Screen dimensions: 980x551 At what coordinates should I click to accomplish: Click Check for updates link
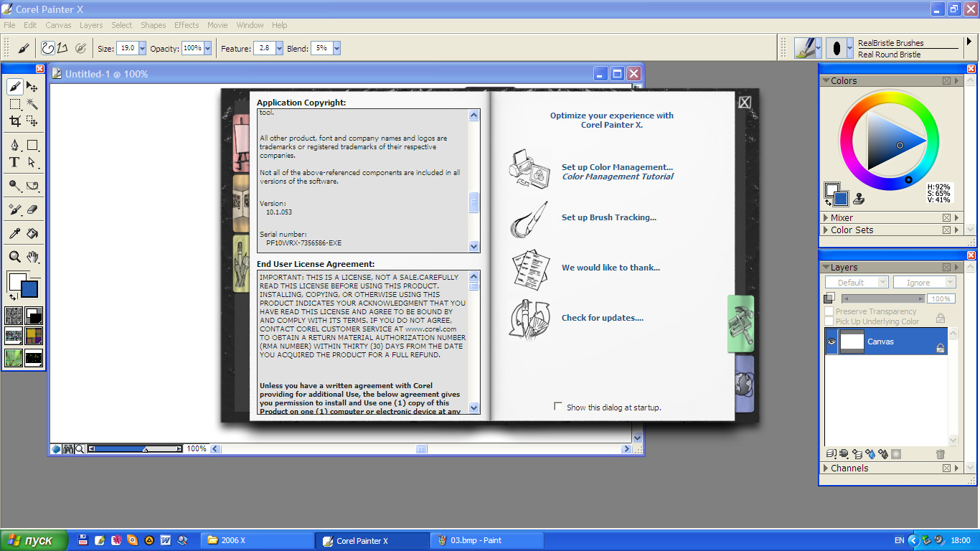[602, 318]
